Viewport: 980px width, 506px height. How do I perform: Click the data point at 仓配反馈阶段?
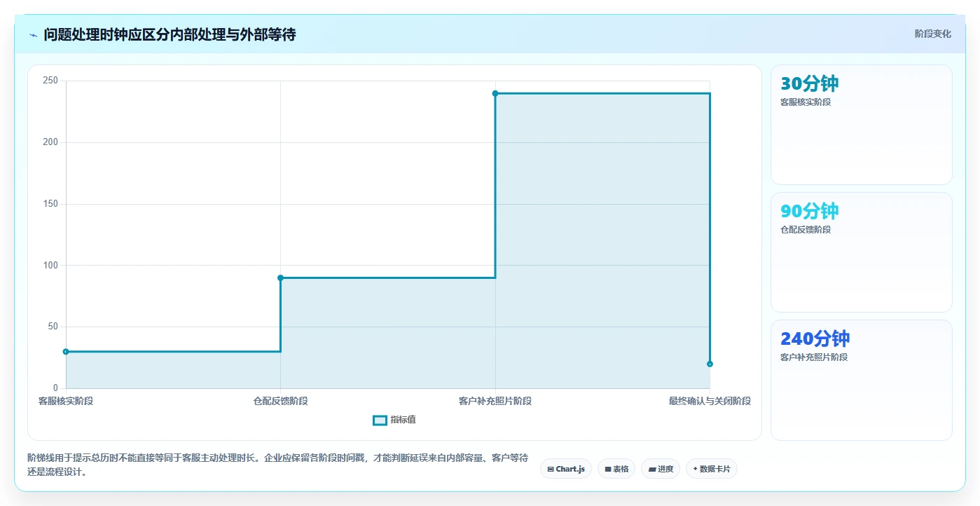coord(280,278)
